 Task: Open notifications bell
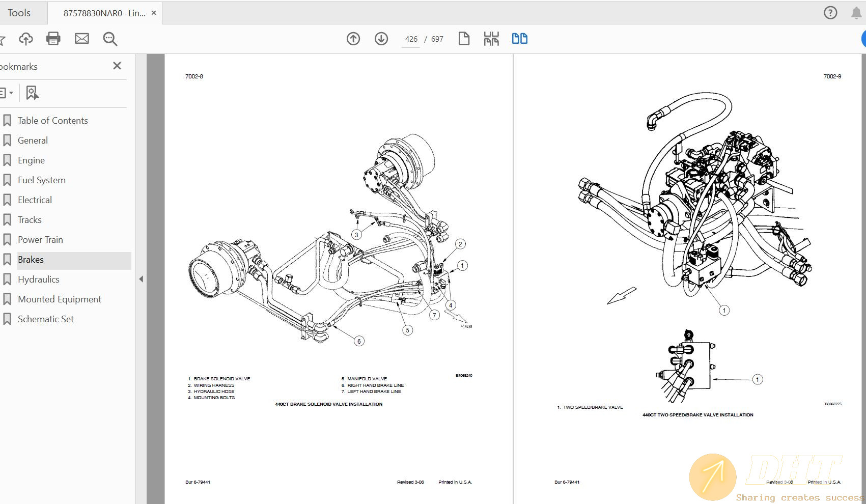[x=856, y=13]
